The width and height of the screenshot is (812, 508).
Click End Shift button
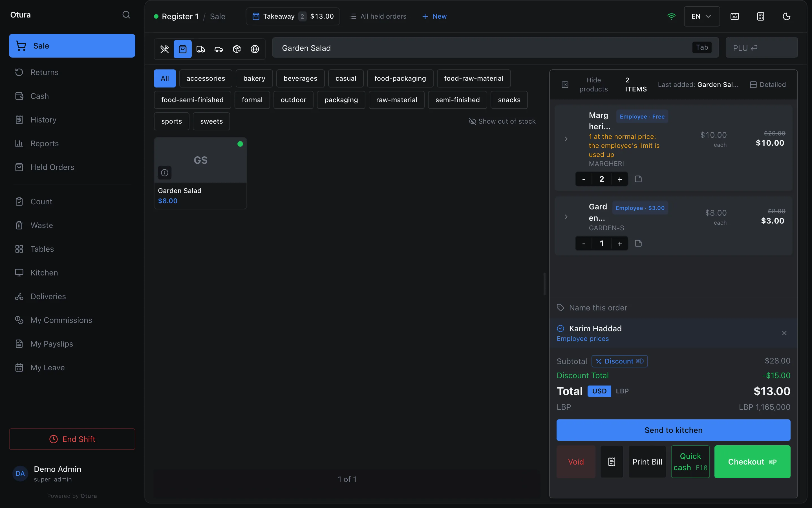pos(72,439)
